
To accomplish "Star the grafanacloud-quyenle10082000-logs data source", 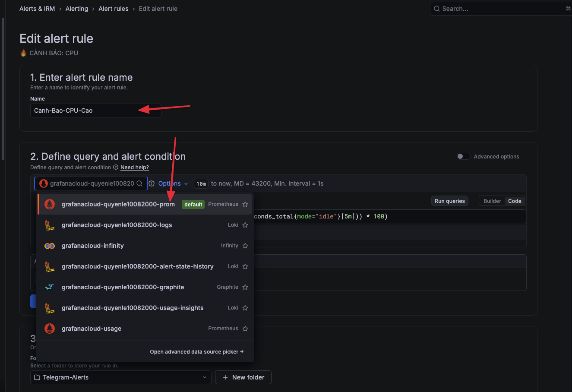I will point(245,225).
